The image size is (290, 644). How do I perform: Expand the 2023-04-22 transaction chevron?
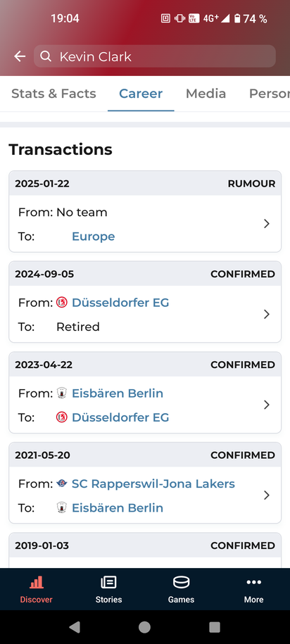(x=267, y=405)
